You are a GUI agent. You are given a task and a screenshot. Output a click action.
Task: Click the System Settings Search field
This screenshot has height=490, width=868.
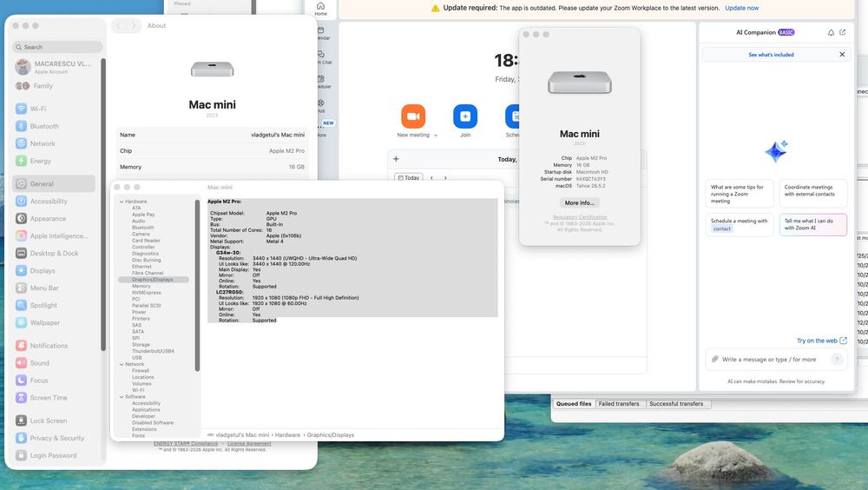[x=57, y=47]
